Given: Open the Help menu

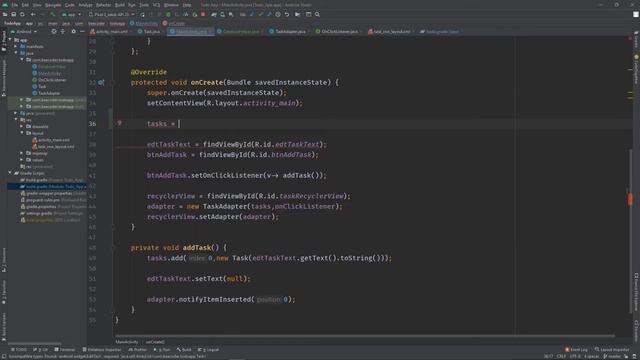Looking at the screenshot, I should coord(187,5).
